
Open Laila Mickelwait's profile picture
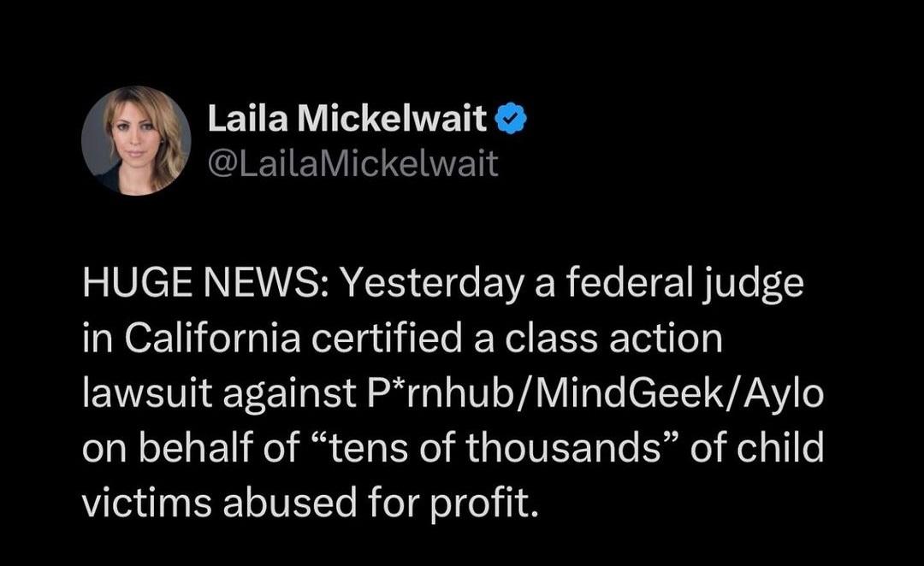click(136, 141)
